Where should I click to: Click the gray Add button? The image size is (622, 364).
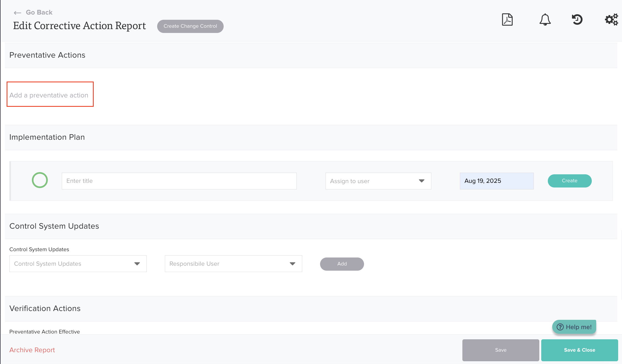tap(342, 264)
